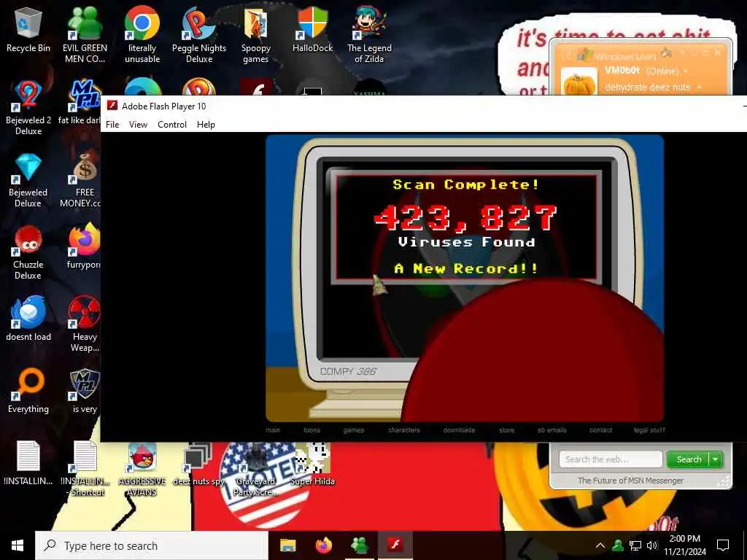Launch AGGRESSIVE AVIANS icon
Screen dimensions: 747x560
coord(142,469)
